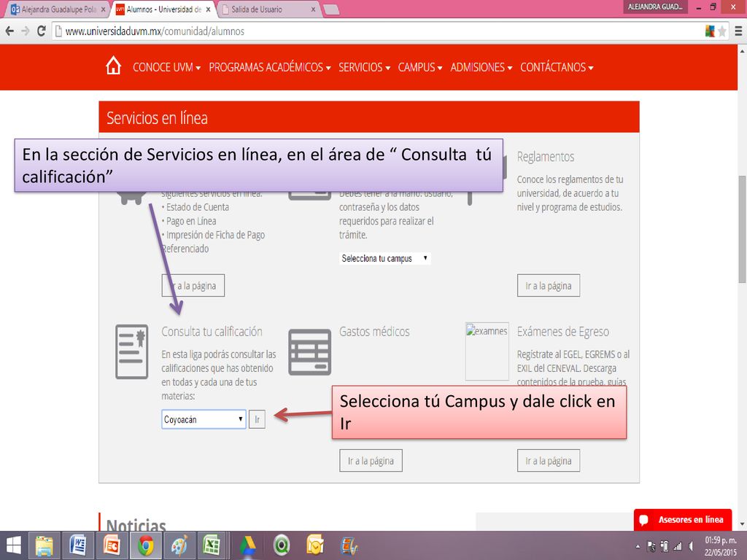Click Ir a la página under Exámenes de Egreso
747x560 pixels.
pyautogui.click(x=549, y=461)
